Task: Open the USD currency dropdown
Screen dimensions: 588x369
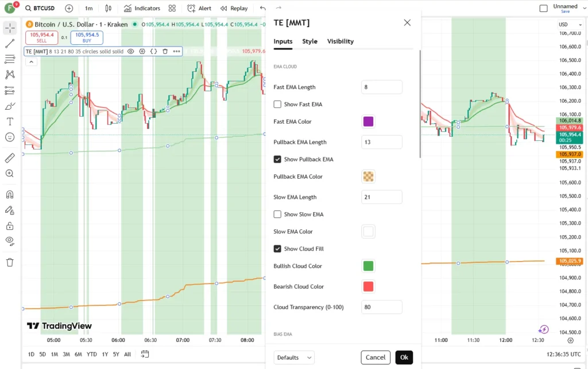Action: click(570, 24)
